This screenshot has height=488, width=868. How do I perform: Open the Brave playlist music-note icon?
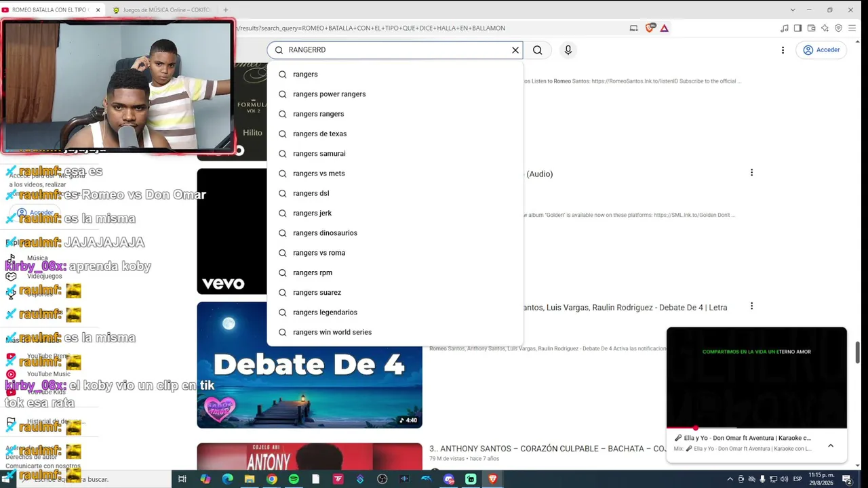pyautogui.click(x=785, y=28)
